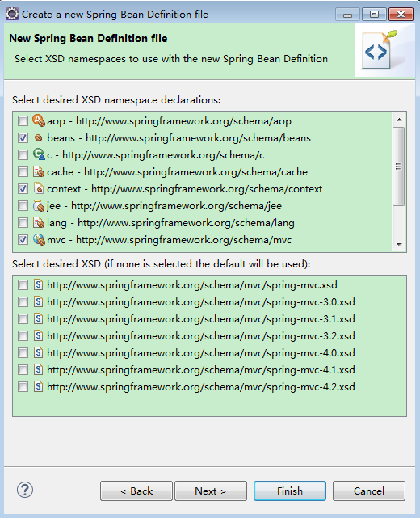Check the spring-mvc-3.1.xsd checkbox
Screen dimensions: 420x518
(x=23, y=318)
